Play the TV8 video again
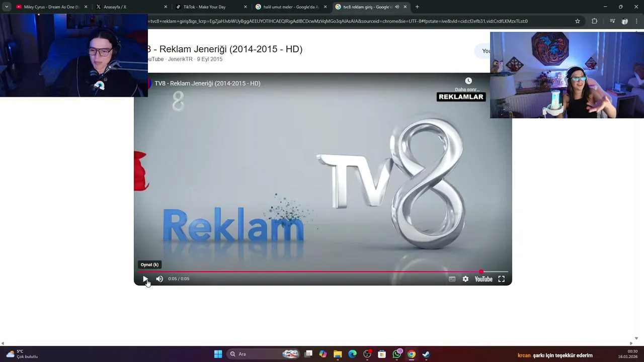 point(145,279)
